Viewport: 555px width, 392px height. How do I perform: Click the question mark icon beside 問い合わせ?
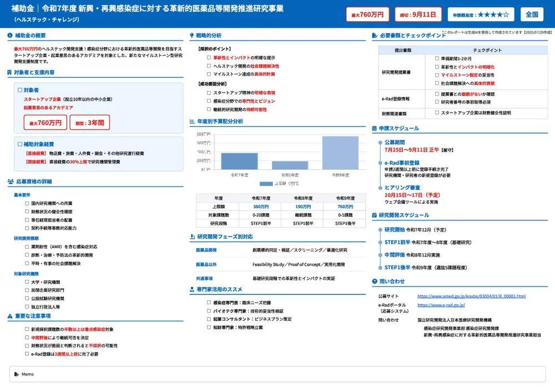[x=375, y=281]
